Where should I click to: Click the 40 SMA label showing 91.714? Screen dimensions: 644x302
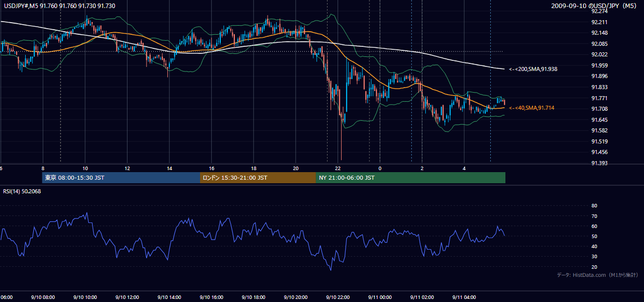click(531, 108)
